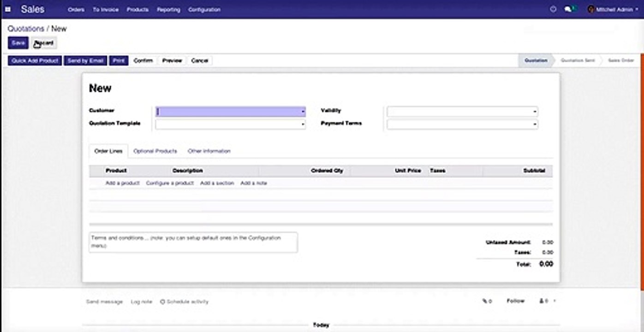
Task: Print the quotation
Action: pyautogui.click(x=119, y=60)
